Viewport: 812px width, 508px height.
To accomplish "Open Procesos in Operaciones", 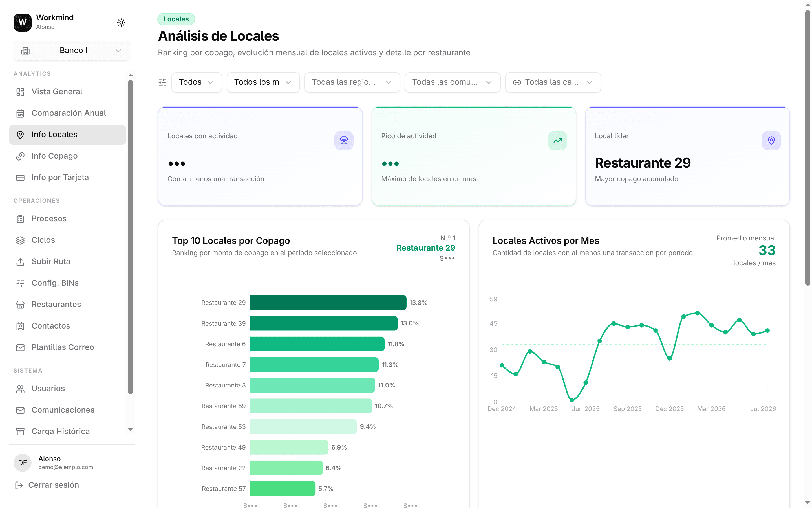I will click(x=67, y=219).
